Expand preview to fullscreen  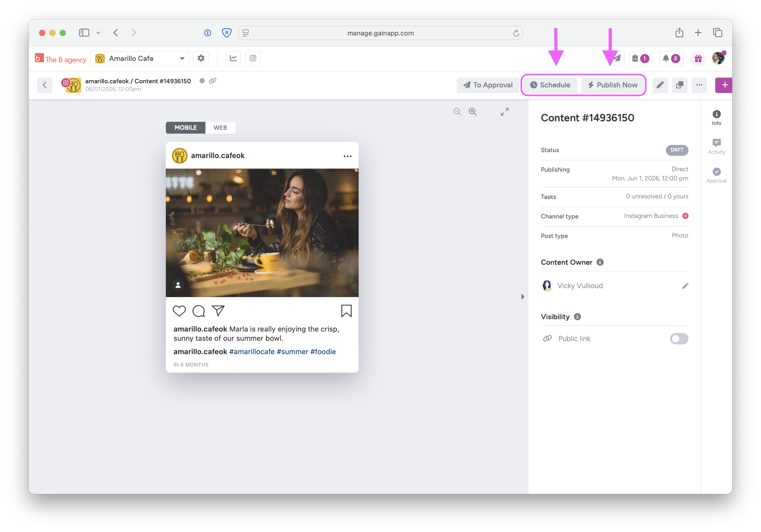coord(504,112)
